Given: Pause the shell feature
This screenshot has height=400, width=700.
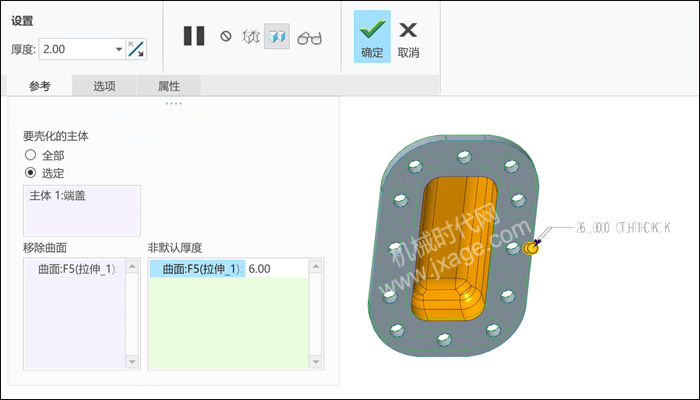Looking at the screenshot, I should [x=194, y=36].
